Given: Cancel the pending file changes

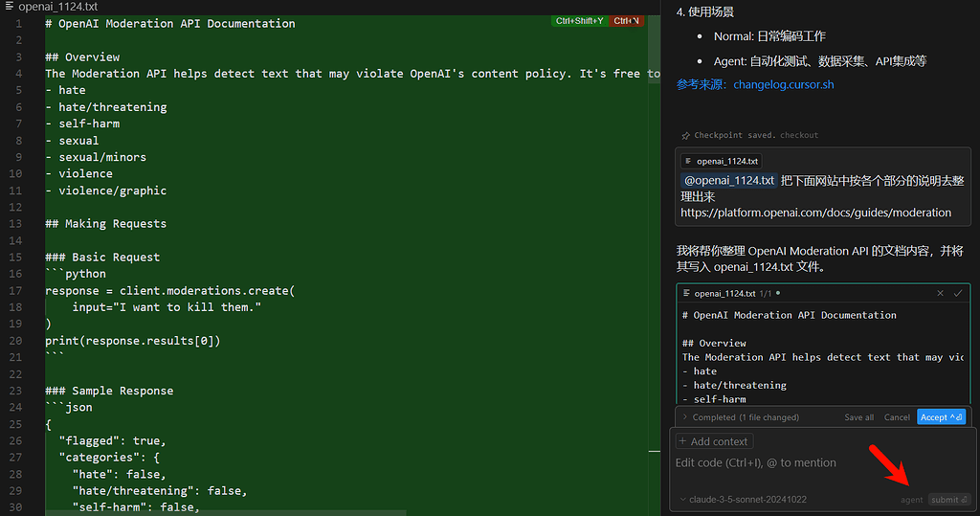Looking at the screenshot, I should [897, 417].
